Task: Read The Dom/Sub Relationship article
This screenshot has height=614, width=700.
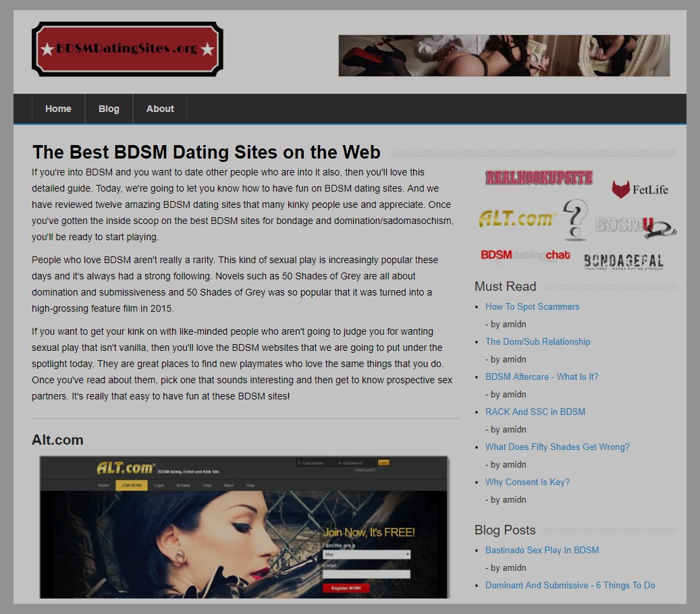Action: coord(537,341)
